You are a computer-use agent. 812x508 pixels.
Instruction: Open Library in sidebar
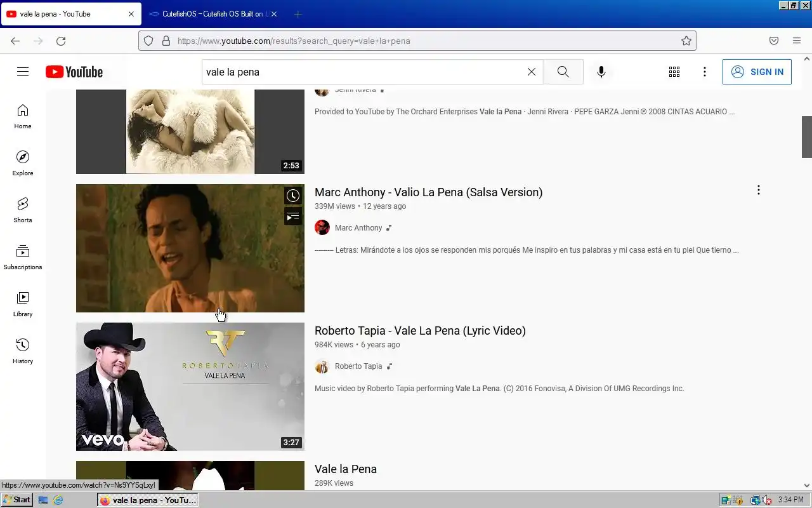coord(23,305)
